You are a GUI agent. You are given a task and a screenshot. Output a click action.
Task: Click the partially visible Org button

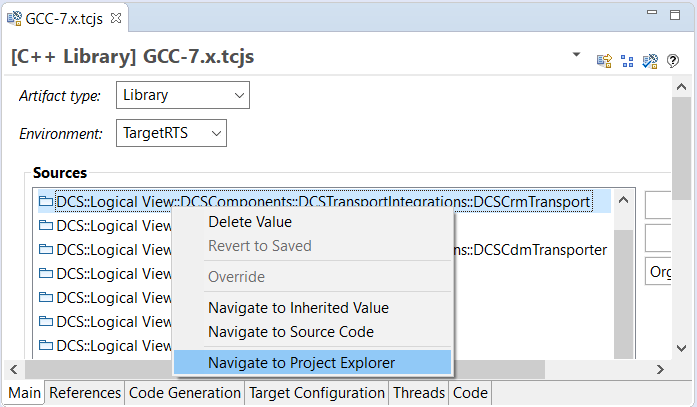coord(658,271)
